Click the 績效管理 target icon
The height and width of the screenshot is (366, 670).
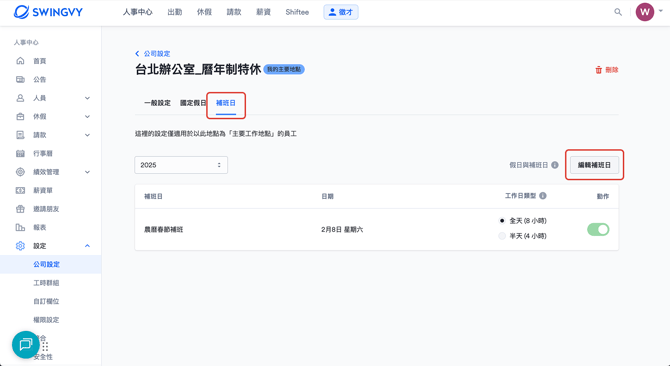tap(20, 172)
